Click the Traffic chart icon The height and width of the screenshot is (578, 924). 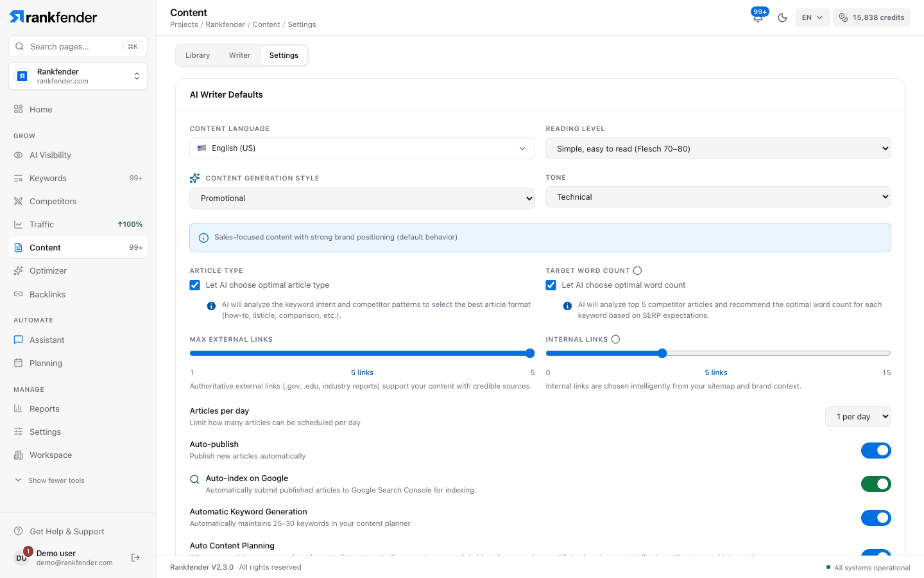(19, 225)
